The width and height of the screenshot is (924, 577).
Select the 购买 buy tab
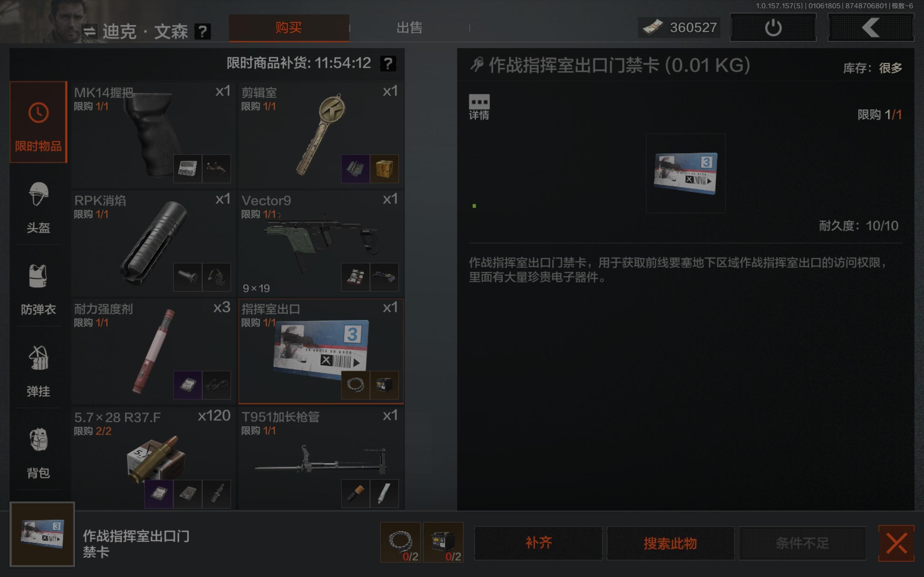(x=289, y=27)
